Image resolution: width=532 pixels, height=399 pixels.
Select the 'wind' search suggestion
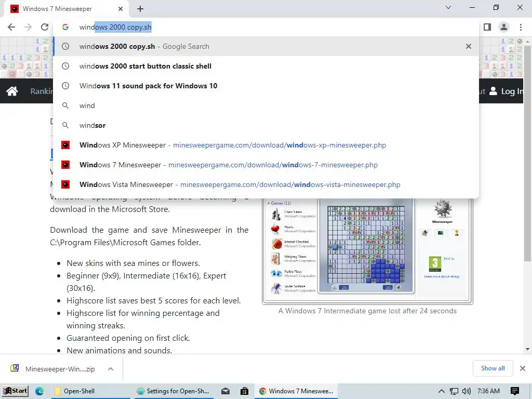[266, 105]
